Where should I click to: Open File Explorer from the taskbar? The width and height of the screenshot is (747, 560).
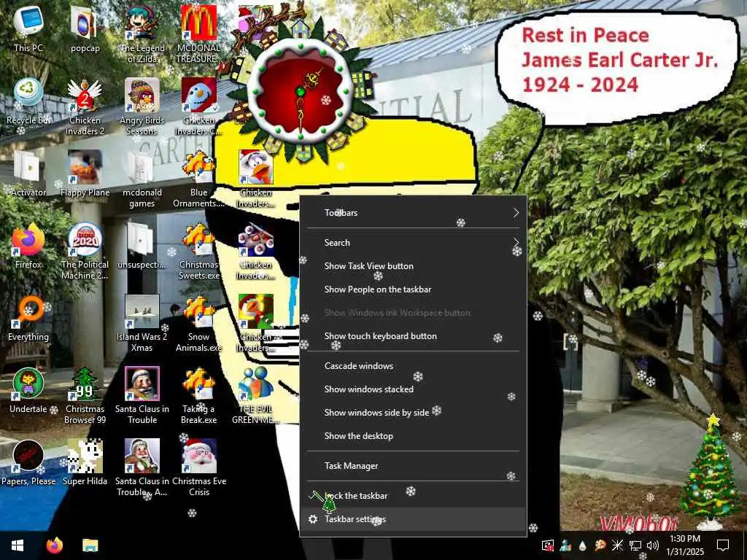[90, 545]
